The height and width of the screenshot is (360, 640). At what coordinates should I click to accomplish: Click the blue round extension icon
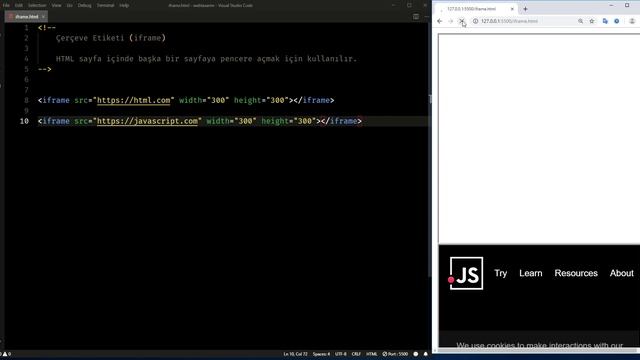(617, 21)
